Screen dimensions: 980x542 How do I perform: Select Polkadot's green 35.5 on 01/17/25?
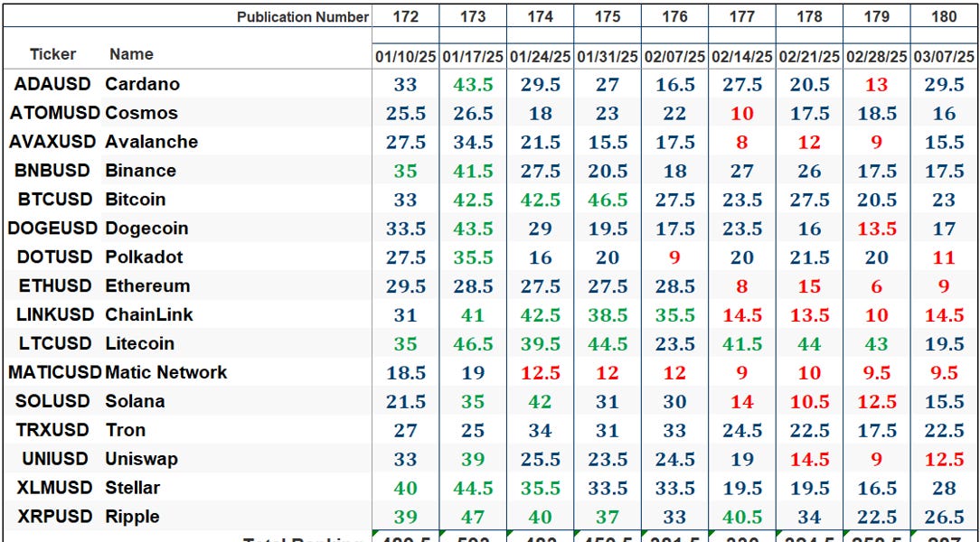pyautogui.click(x=473, y=257)
